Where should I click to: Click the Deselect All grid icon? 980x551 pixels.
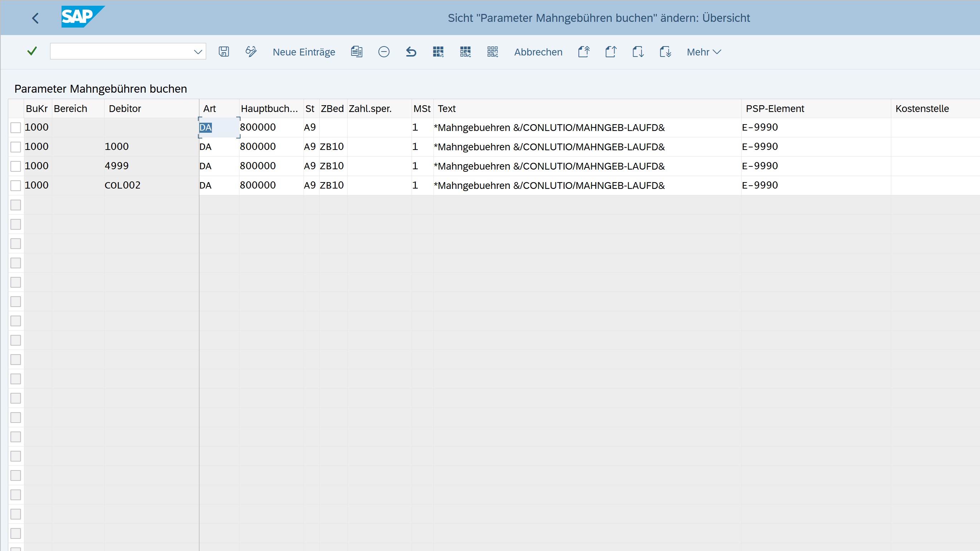pyautogui.click(x=492, y=52)
